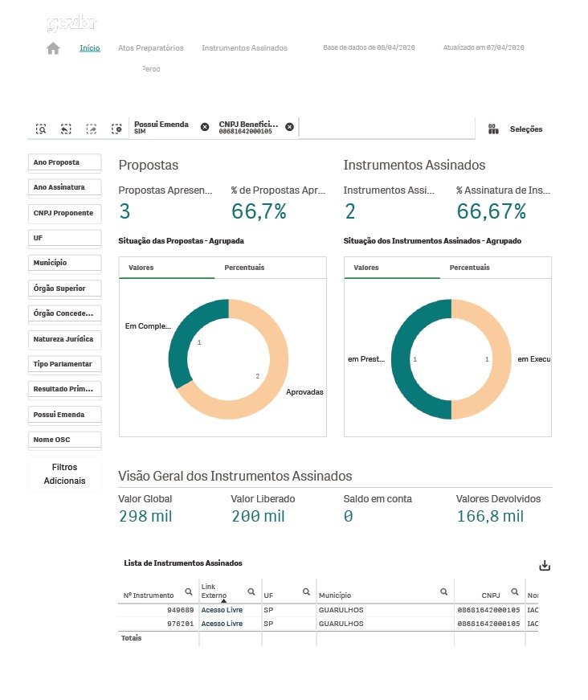Click the home icon
The image size is (588, 700).
click(x=53, y=48)
